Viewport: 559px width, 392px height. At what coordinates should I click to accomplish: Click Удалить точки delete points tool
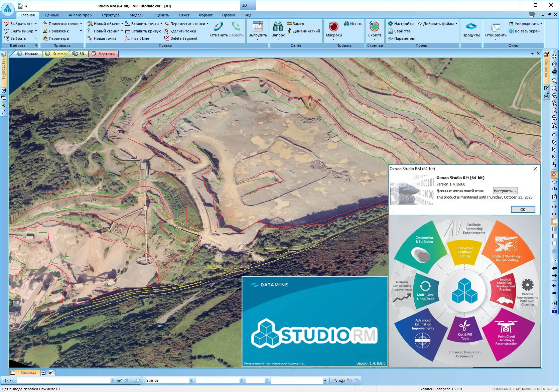pos(180,31)
